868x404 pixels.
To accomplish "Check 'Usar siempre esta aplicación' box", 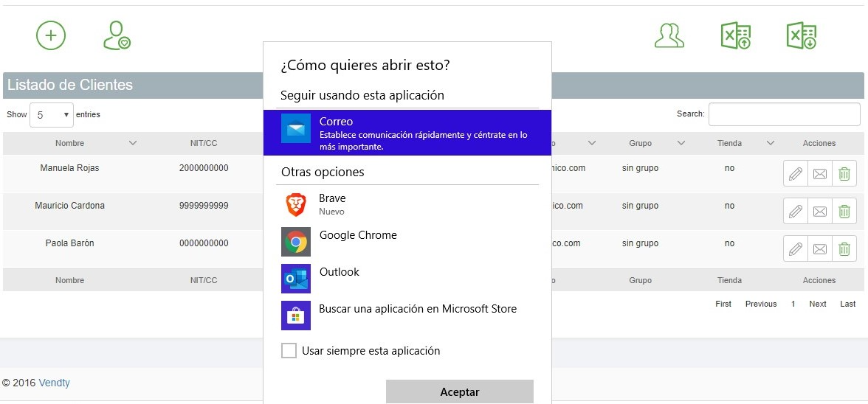I will click(289, 350).
